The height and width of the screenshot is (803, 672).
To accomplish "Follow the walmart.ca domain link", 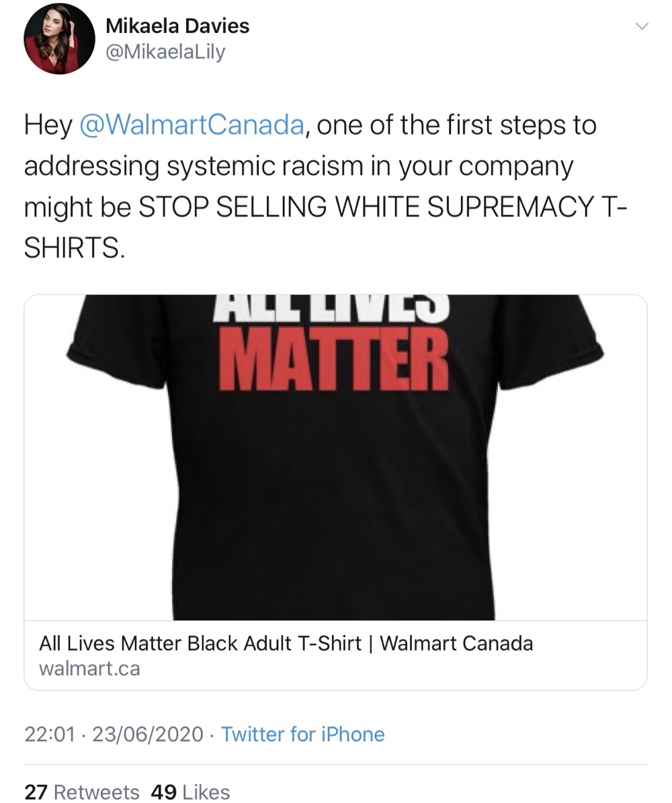I will 89,669.
